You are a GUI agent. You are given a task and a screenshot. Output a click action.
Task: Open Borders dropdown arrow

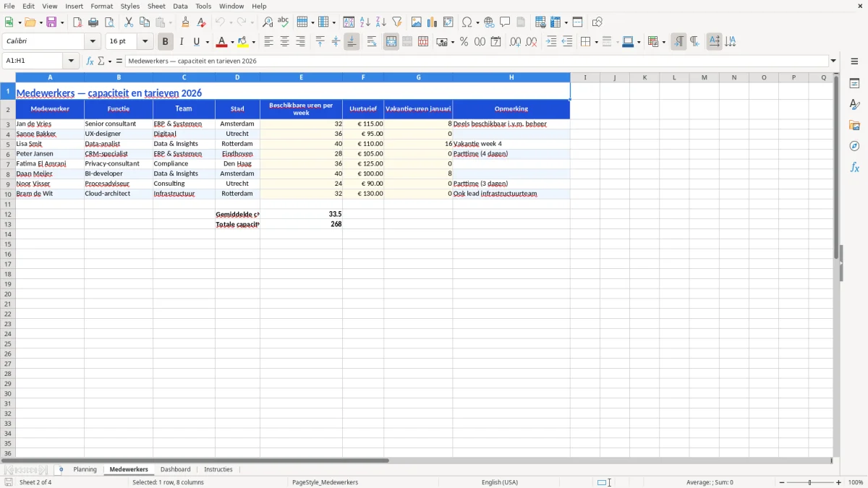coord(595,42)
